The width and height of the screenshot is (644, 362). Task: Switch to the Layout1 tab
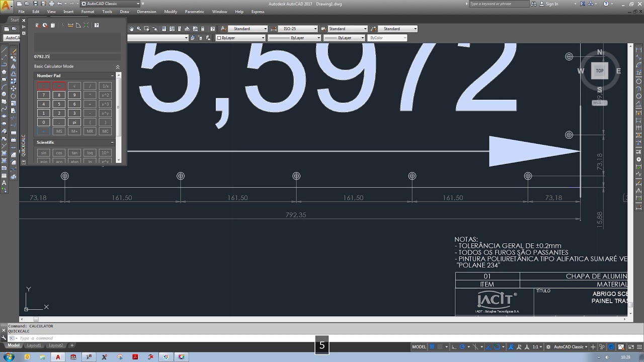pos(34,345)
